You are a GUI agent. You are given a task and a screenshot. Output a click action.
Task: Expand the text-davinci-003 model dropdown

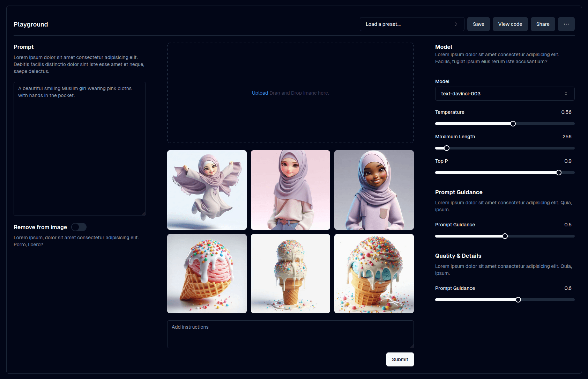coord(505,94)
